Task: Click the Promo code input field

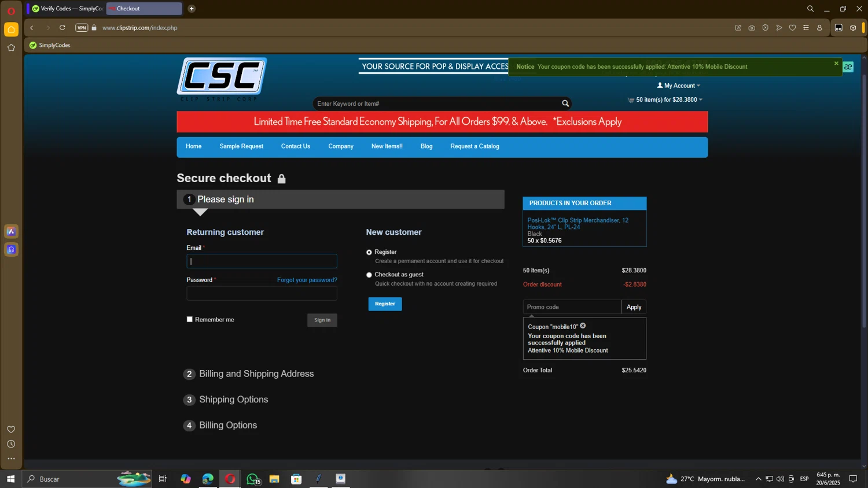Action: coord(572,307)
